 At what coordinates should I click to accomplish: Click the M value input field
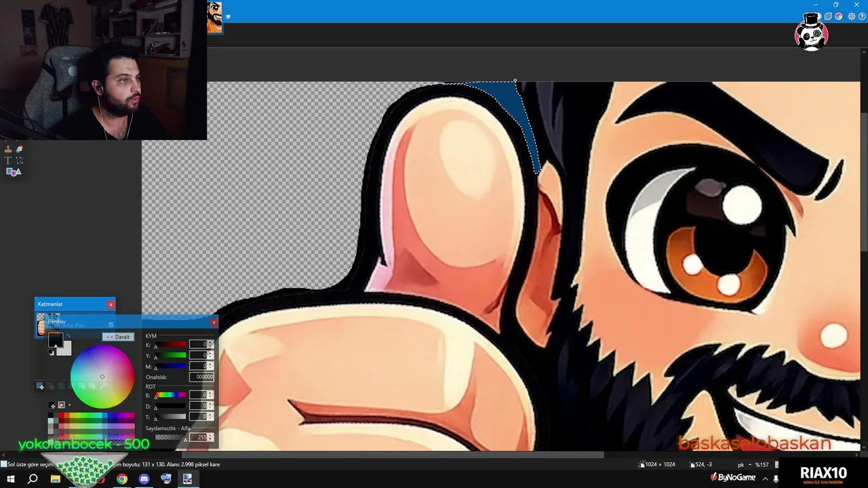tap(198, 366)
